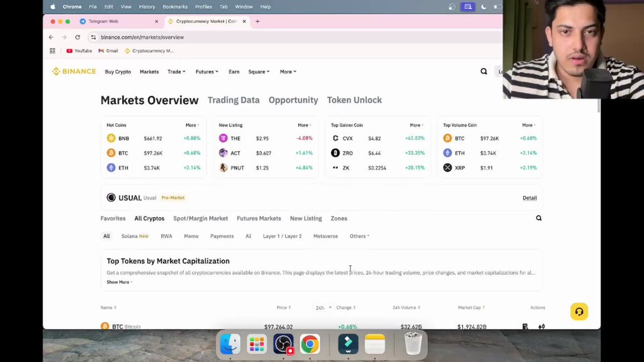This screenshot has width=644, height=362.
Task: Expand the Square dropdown menu
Action: [259, 71]
